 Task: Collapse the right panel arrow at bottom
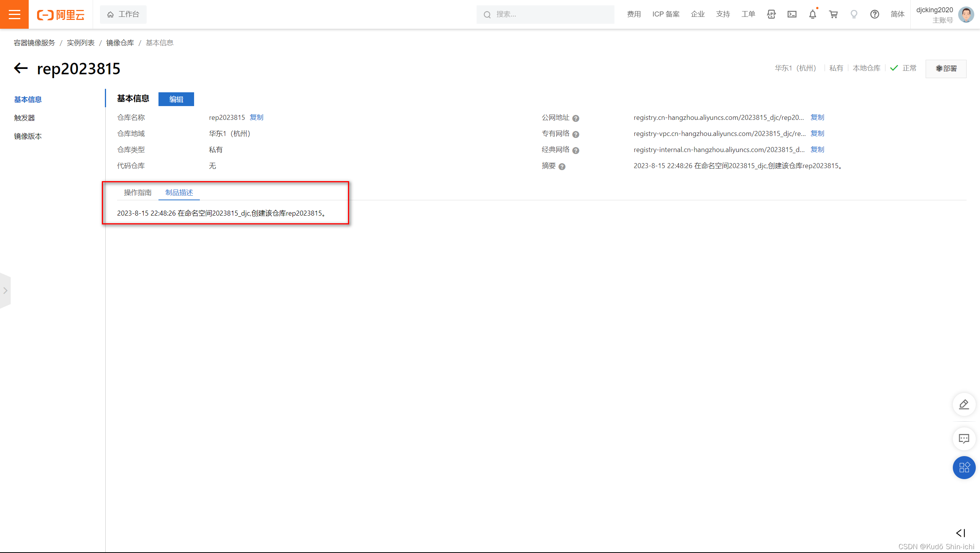pyautogui.click(x=960, y=533)
